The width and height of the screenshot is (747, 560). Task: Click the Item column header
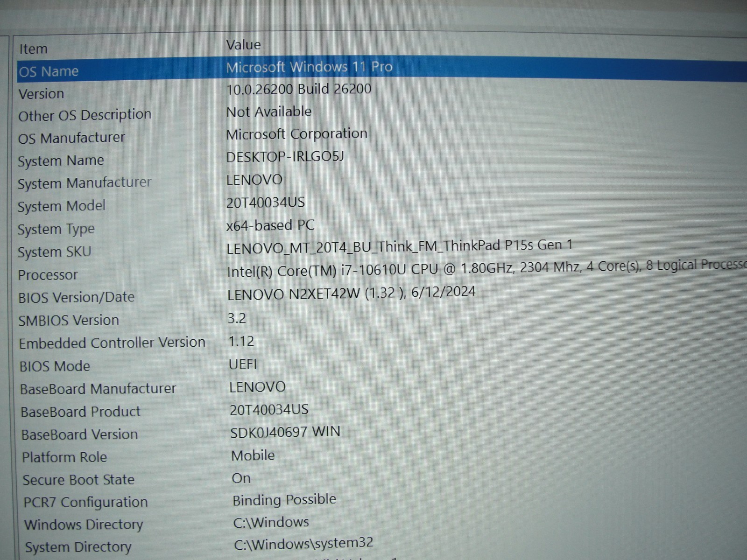33,49
